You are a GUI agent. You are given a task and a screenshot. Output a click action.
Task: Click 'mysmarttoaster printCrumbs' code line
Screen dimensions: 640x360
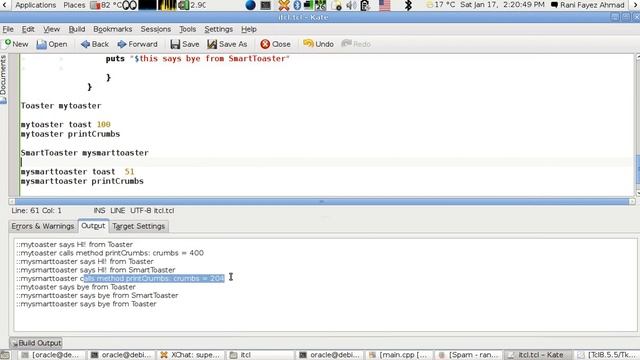(82, 181)
